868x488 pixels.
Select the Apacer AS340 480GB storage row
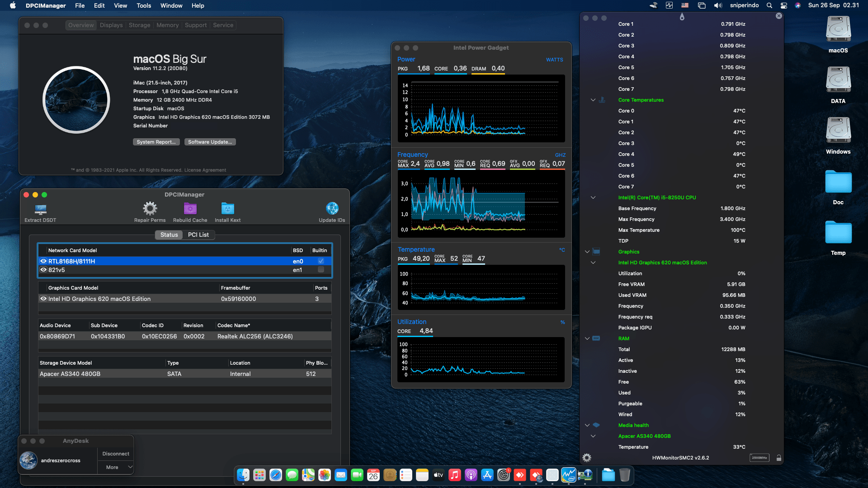pyautogui.click(x=185, y=374)
